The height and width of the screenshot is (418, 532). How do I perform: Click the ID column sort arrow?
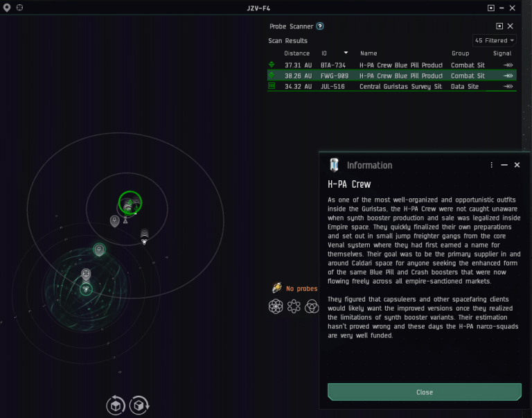tap(346, 53)
